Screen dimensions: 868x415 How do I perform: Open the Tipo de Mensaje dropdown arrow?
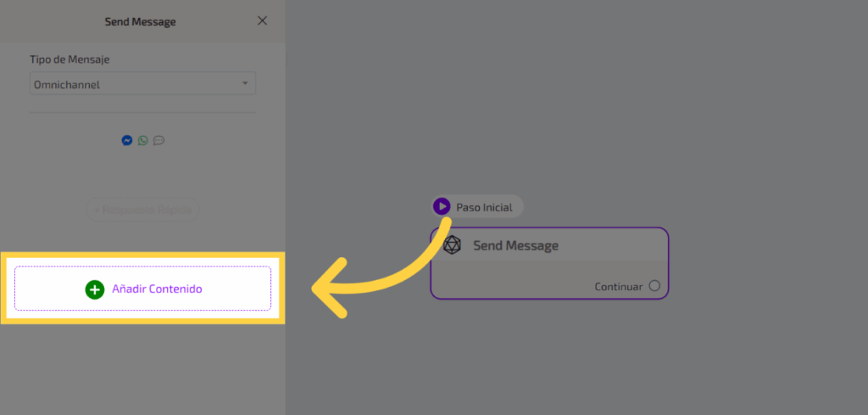[x=245, y=84]
